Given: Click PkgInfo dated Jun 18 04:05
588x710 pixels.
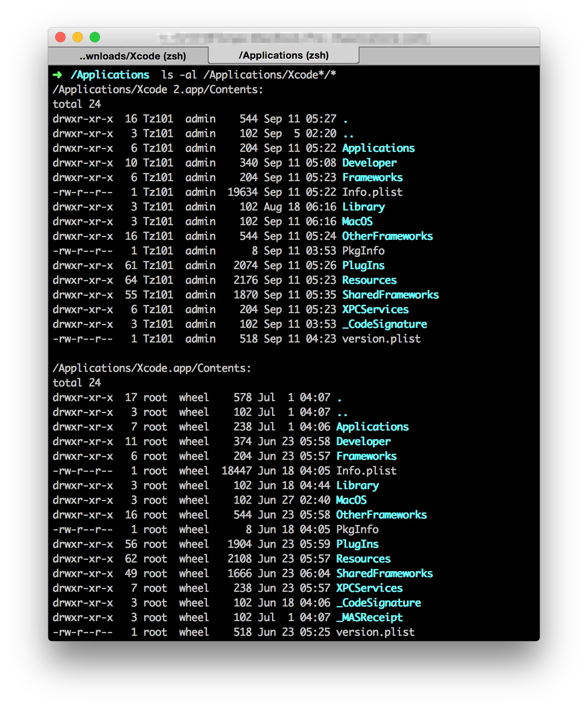Looking at the screenshot, I should pyautogui.click(x=357, y=530).
